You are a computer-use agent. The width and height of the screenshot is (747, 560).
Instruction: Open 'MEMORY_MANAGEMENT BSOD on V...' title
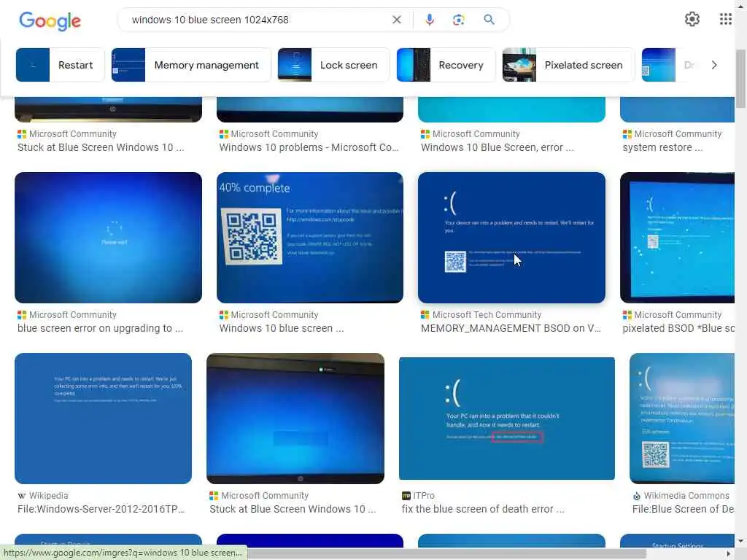tap(511, 329)
